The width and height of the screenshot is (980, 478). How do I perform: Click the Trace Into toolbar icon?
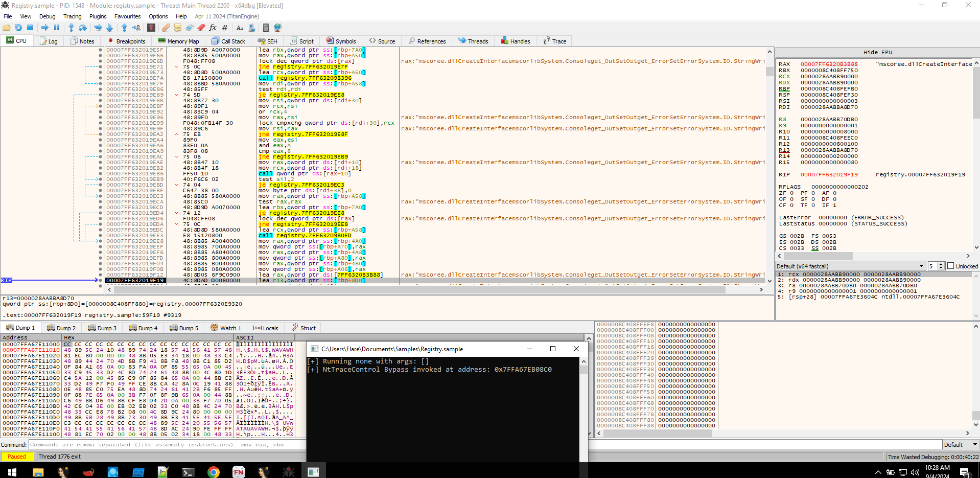pyautogui.click(x=98, y=28)
